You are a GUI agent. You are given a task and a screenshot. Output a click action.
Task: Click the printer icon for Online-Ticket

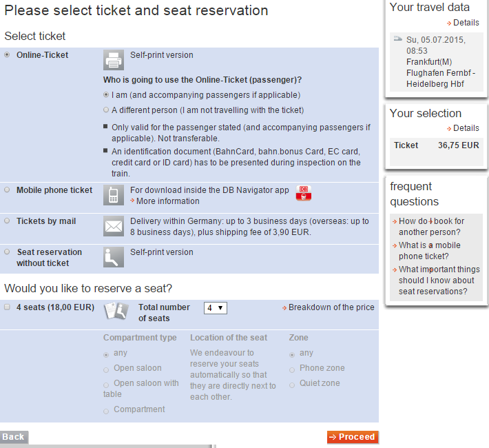[x=114, y=60]
